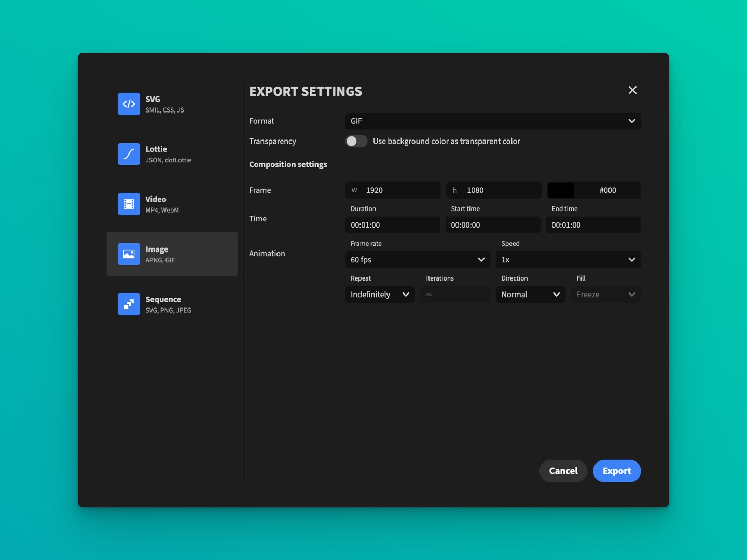Click the 'EXPORT SETTINGS' title
The width and height of the screenshot is (747, 560).
(x=306, y=91)
